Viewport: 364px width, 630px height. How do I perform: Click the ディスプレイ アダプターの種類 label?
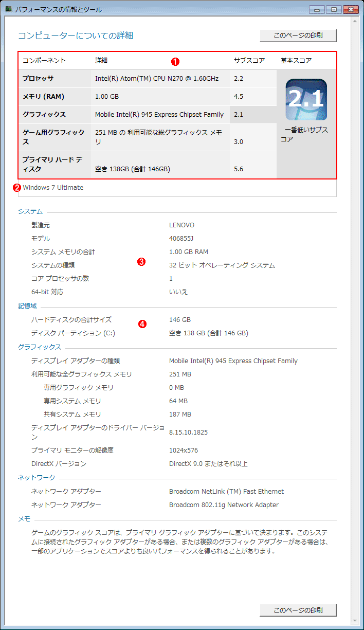click(x=76, y=361)
